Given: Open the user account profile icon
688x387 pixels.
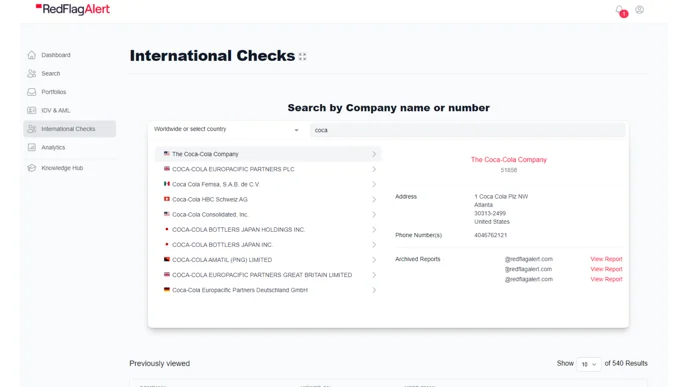Looking at the screenshot, I should [x=639, y=10].
